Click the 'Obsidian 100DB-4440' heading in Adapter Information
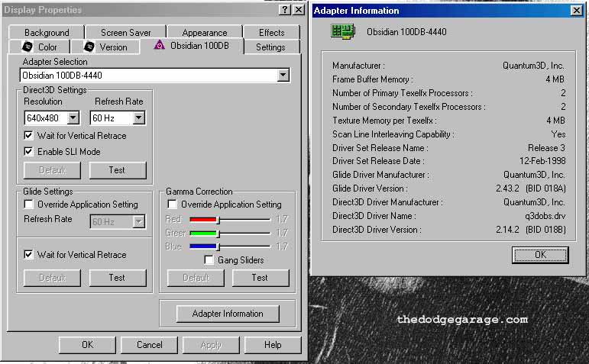 point(406,32)
